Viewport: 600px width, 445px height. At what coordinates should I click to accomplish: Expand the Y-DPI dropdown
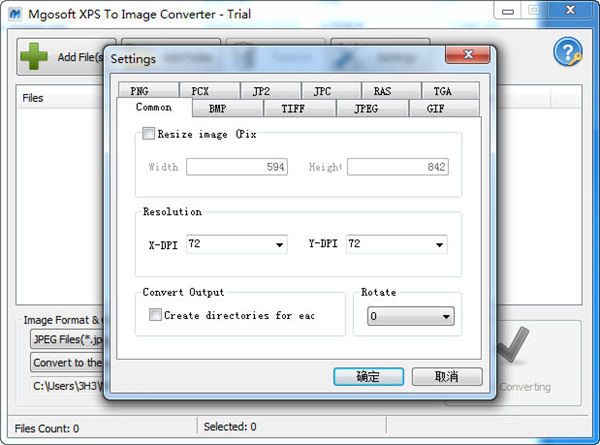(x=439, y=245)
